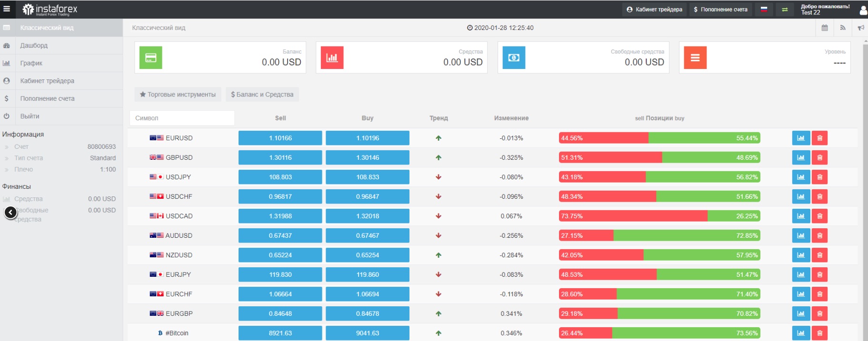
Task: Click Выйти to log out
Action: tap(61, 116)
